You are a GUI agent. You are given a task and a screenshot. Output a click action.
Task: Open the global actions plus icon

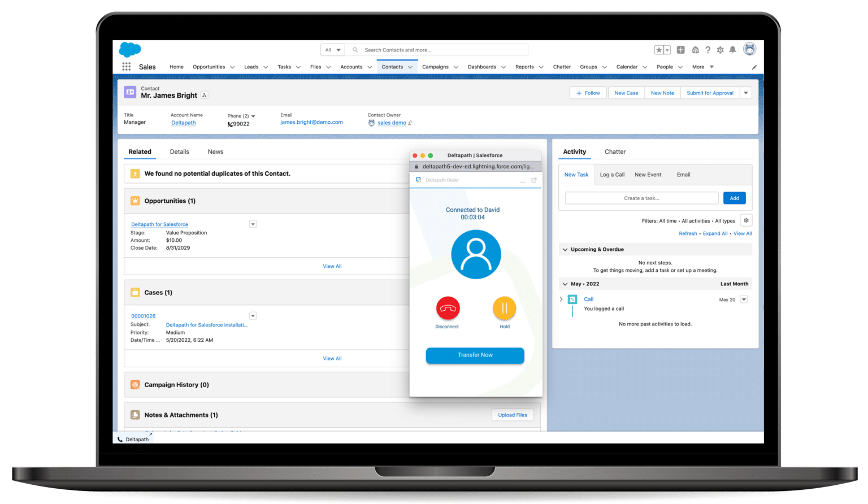tap(680, 50)
